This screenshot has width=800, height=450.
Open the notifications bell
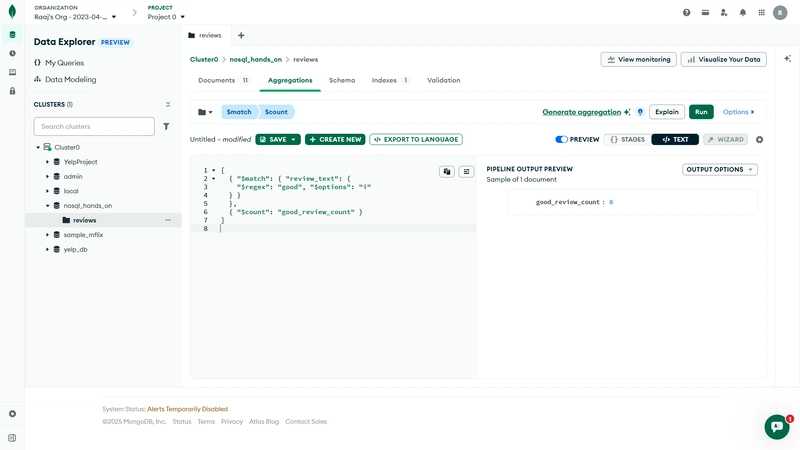tap(743, 12)
